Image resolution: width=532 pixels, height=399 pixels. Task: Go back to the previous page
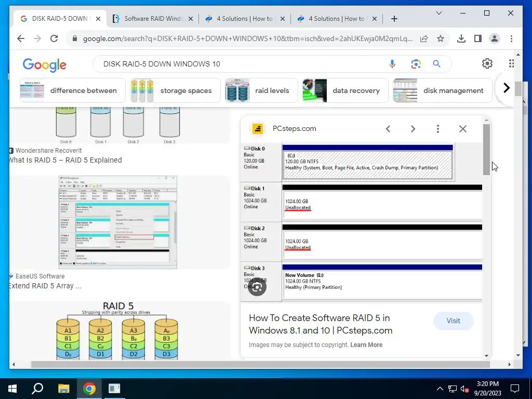point(21,38)
